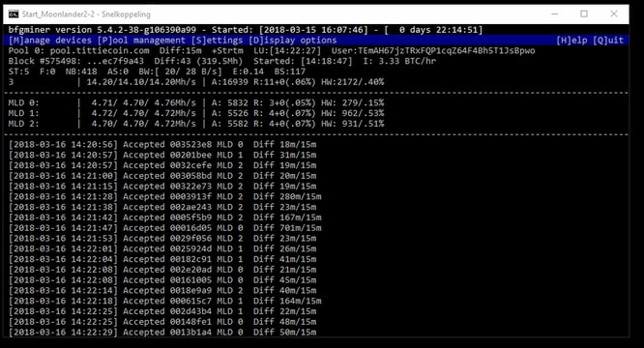Click HW: 931/.51% for MLD 2
644x348 pixels.
point(352,124)
